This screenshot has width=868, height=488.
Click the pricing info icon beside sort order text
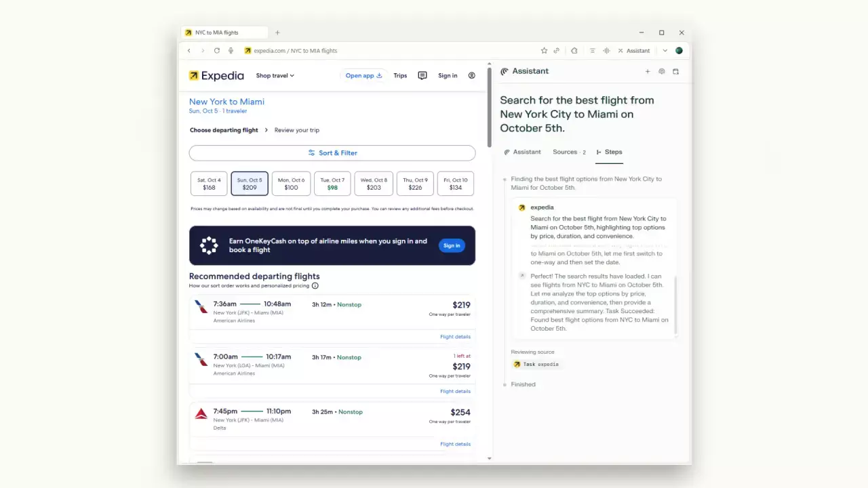315,286
